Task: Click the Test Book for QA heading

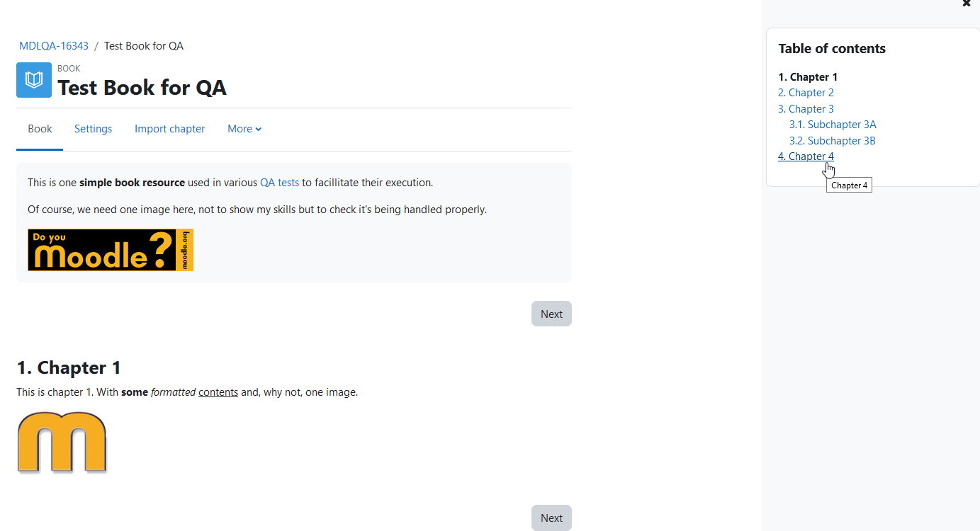Action: pyautogui.click(x=142, y=88)
